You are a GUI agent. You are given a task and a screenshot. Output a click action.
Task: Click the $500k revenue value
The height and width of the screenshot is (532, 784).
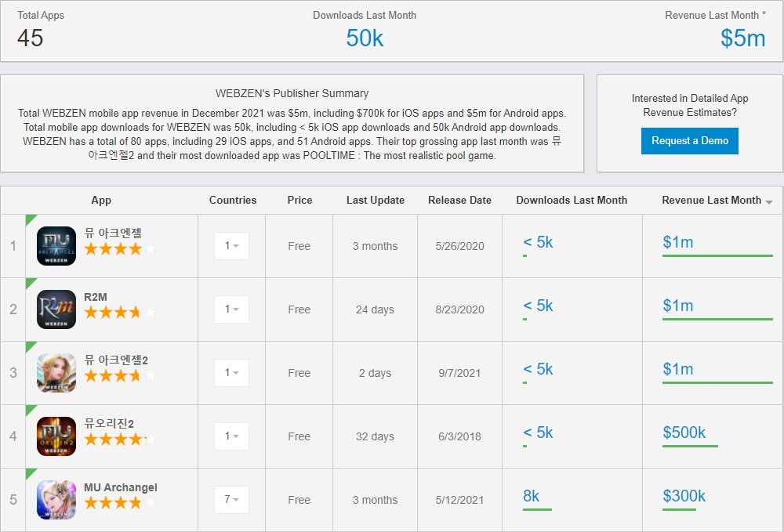684,432
